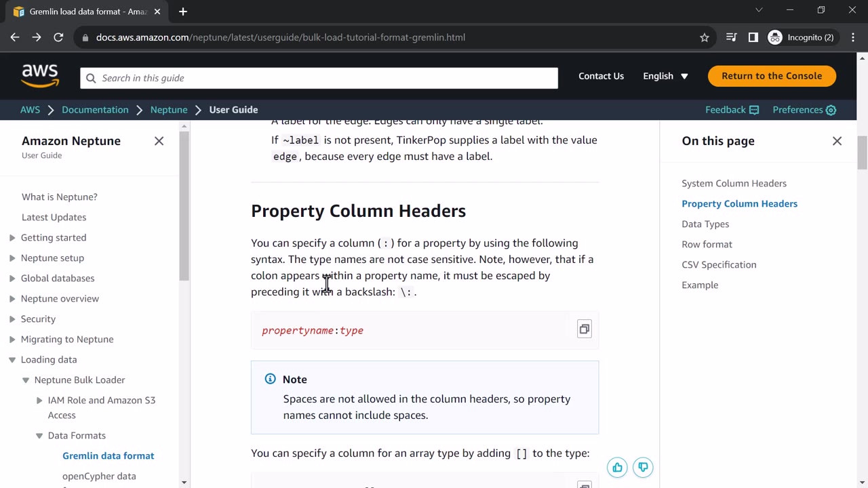Open What is Neptune? page

point(60,197)
